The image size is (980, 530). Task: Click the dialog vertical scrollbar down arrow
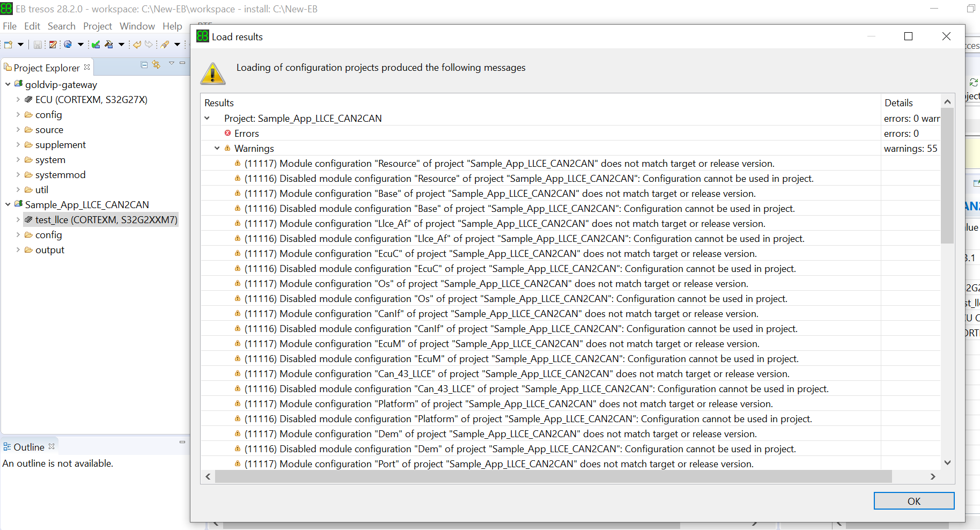coord(947,462)
